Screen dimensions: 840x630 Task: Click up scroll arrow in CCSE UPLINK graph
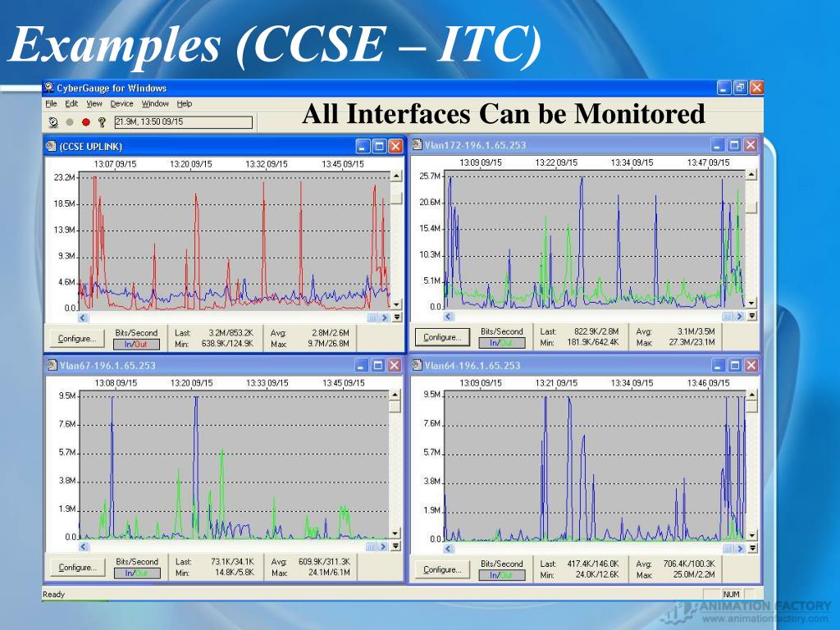pos(396,176)
